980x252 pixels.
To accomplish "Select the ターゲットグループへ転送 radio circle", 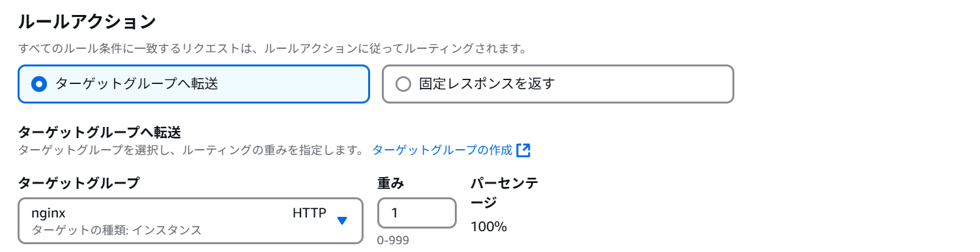I will [39, 84].
